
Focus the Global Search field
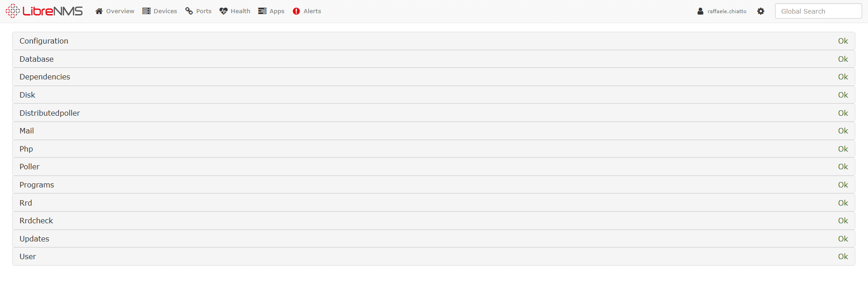[x=818, y=11]
